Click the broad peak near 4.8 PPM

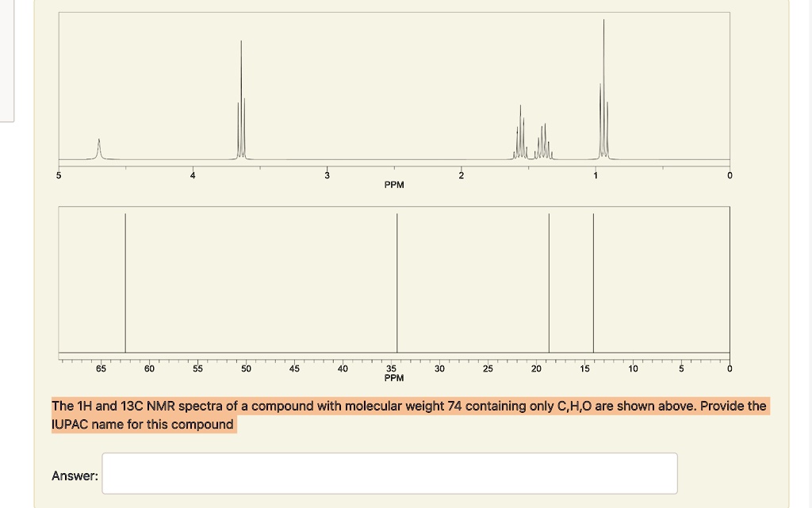98,147
